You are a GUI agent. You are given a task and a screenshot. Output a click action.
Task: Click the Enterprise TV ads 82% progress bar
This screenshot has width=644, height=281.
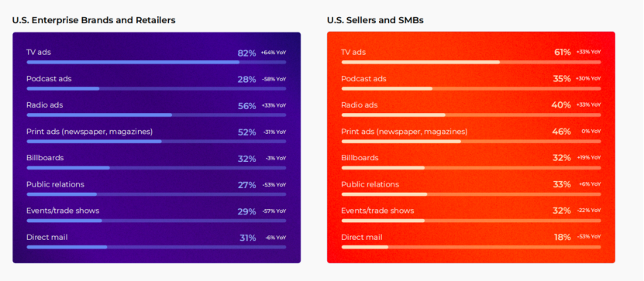tap(157, 63)
